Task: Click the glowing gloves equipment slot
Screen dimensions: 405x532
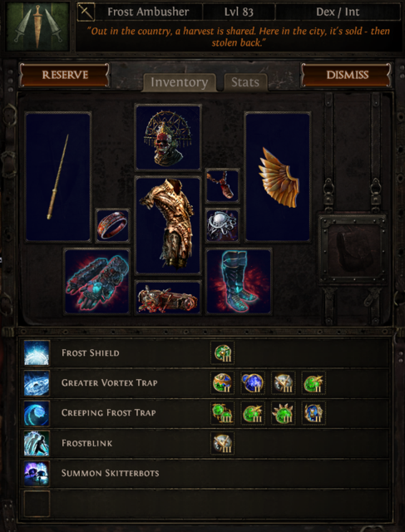Action: tap(97, 281)
